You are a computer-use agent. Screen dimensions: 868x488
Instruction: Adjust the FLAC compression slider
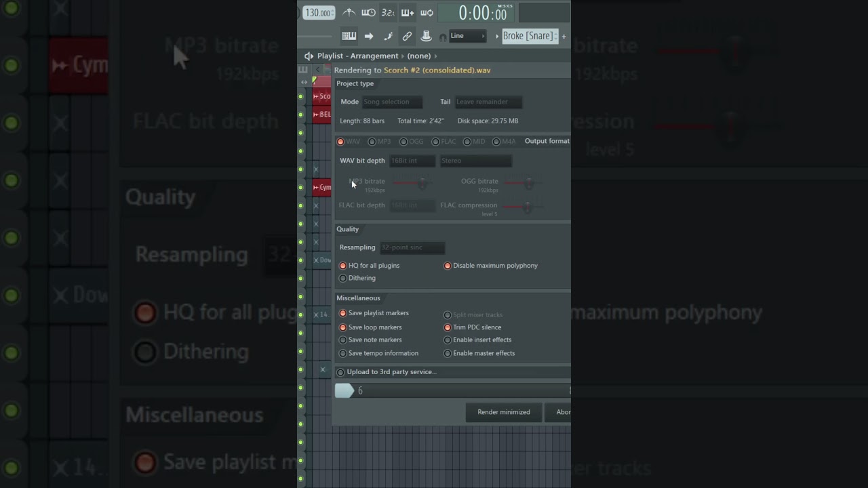tap(524, 207)
